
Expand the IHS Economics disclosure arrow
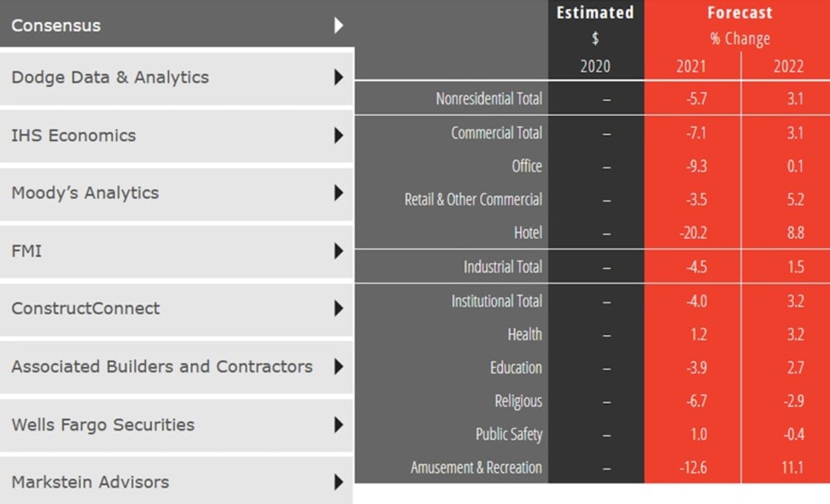click(338, 136)
